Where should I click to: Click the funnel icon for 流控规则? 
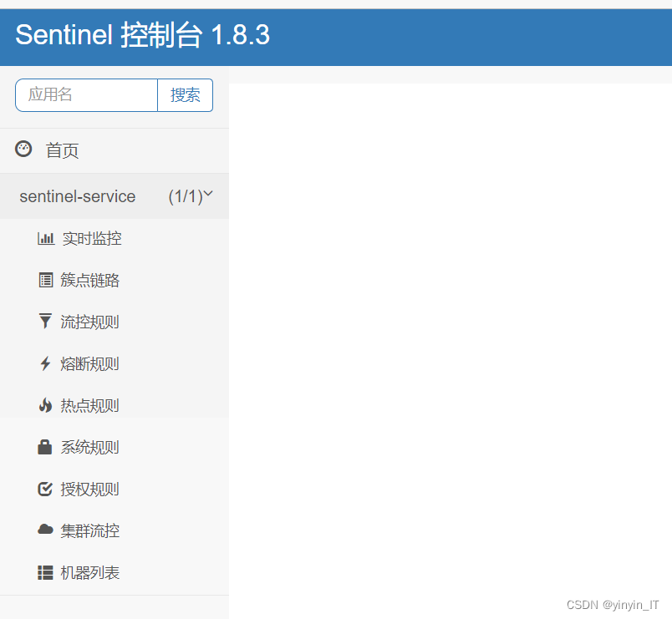pos(45,322)
